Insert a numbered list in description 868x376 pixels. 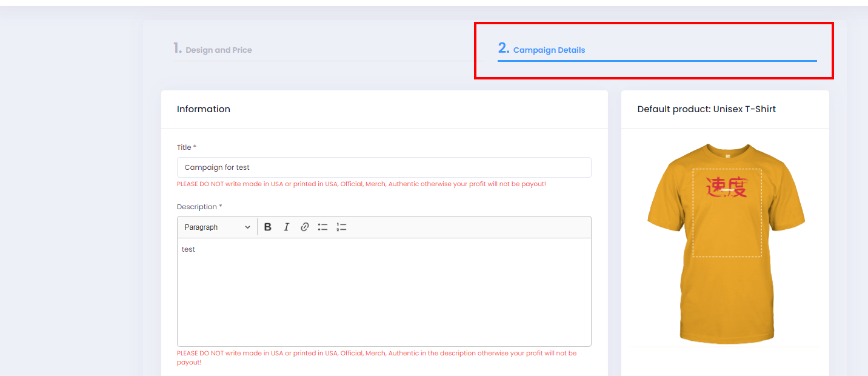tap(341, 227)
